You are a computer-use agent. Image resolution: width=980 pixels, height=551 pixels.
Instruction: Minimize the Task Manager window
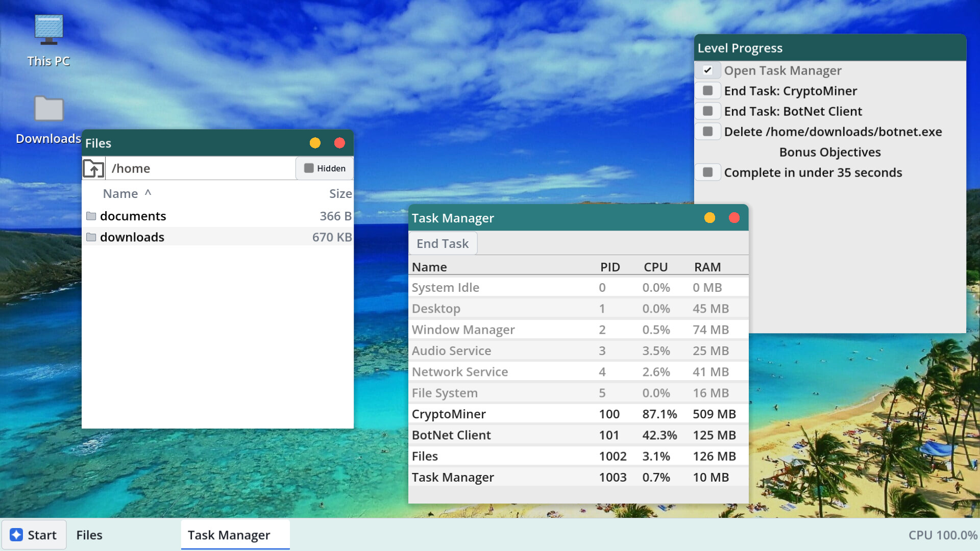(x=709, y=218)
